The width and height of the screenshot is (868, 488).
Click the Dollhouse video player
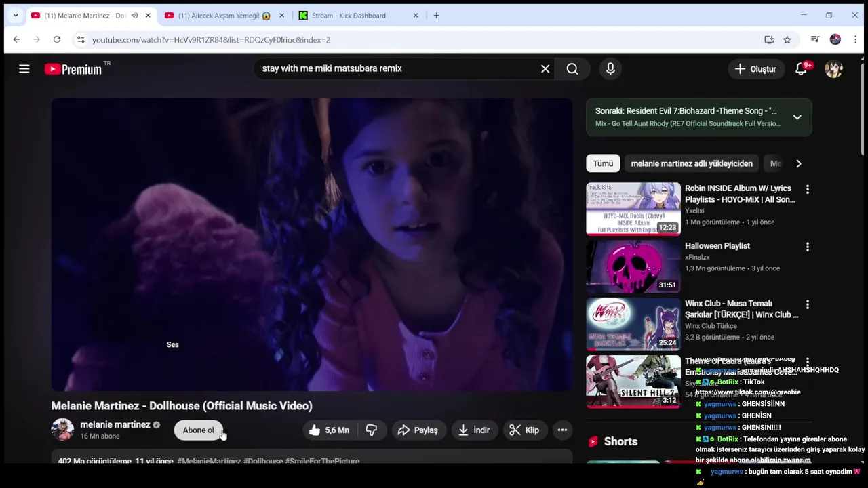[312, 245]
